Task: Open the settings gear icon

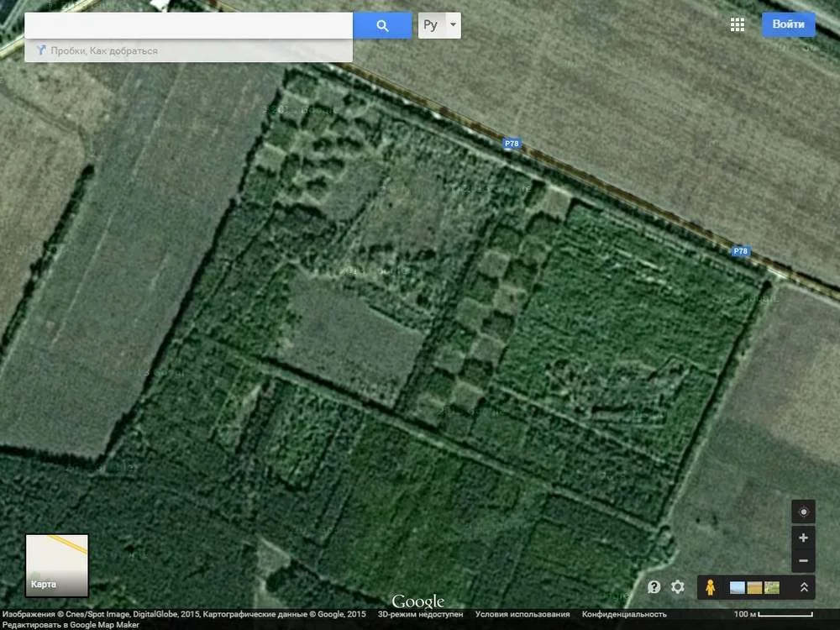Action: (x=678, y=587)
